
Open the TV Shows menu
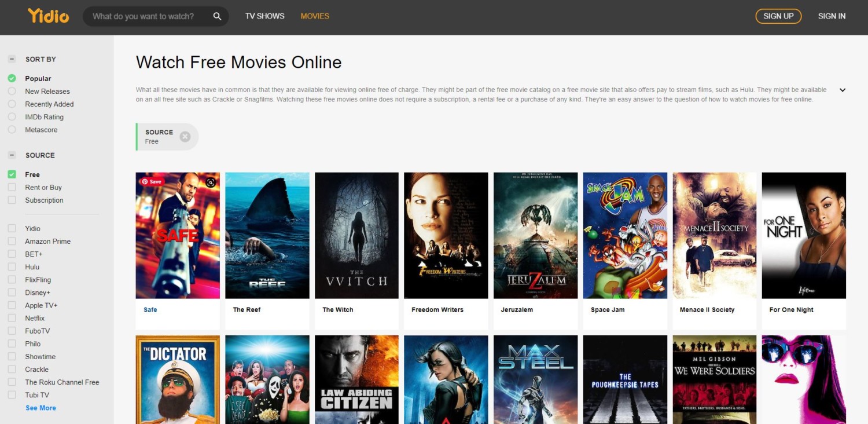(x=264, y=16)
